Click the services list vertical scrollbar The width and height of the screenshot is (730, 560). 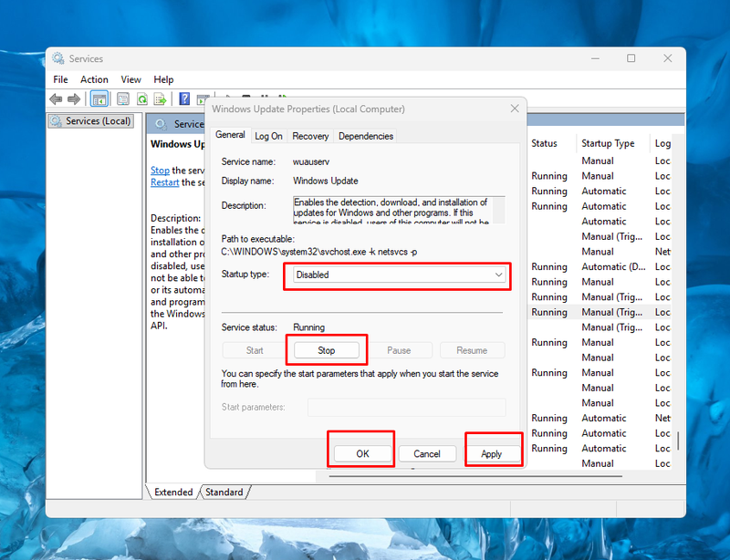678,441
